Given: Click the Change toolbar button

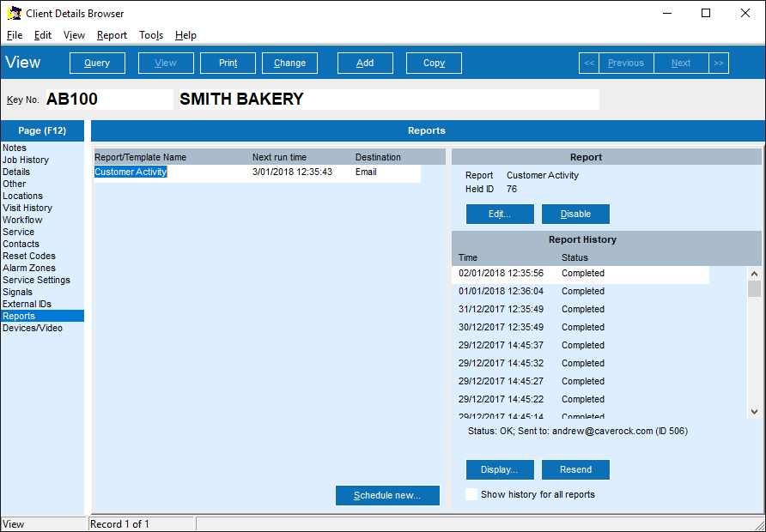Looking at the screenshot, I should coord(289,63).
